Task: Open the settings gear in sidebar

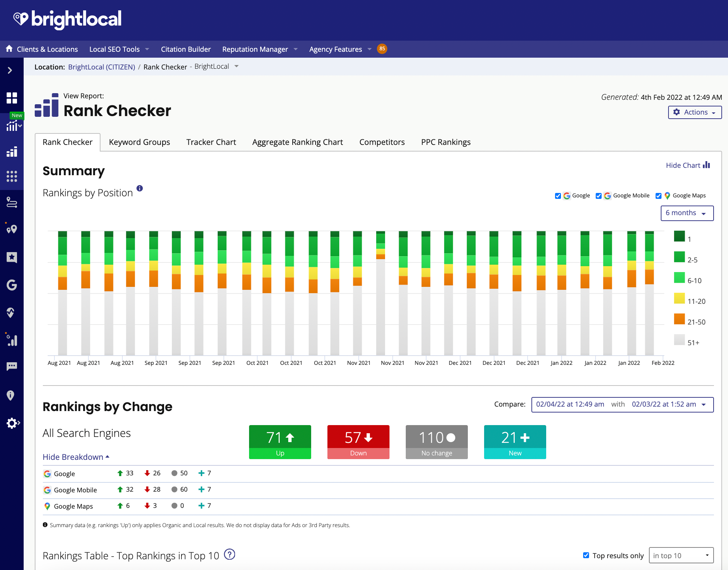Action: click(12, 423)
